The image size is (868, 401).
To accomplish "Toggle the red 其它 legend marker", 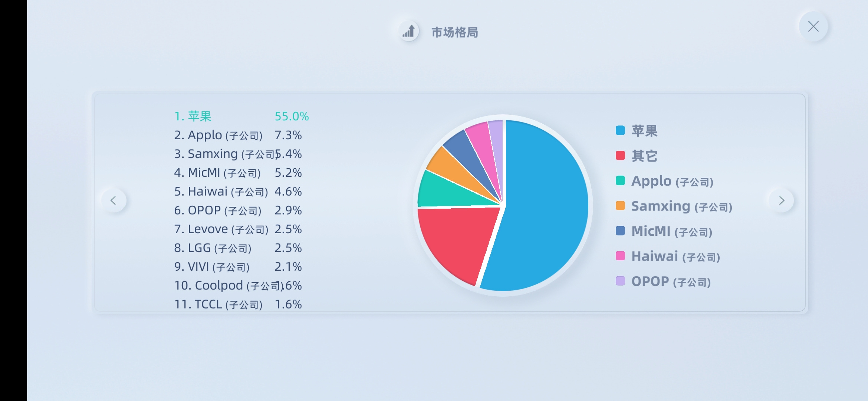I will coord(620,155).
